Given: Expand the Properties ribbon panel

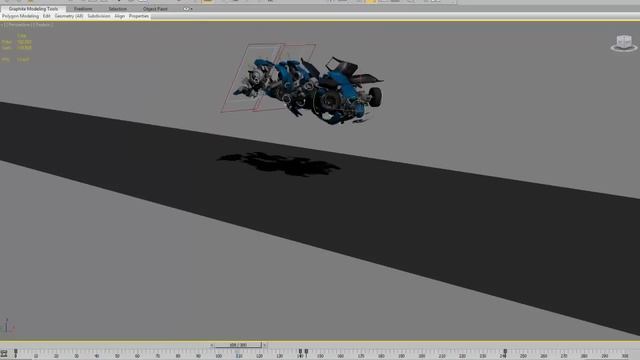Looking at the screenshot, I should click(139, 16).
